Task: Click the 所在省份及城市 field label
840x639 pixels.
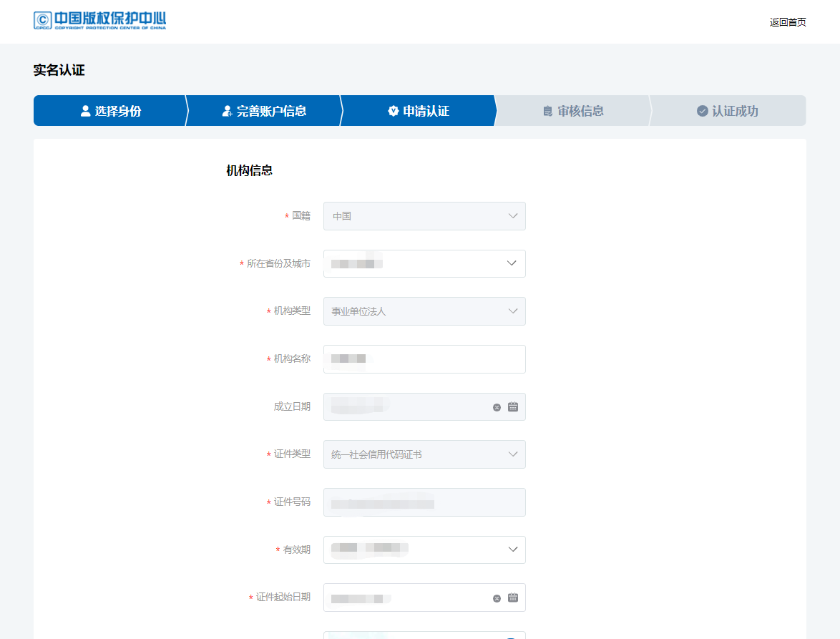Action: (278, 263)
